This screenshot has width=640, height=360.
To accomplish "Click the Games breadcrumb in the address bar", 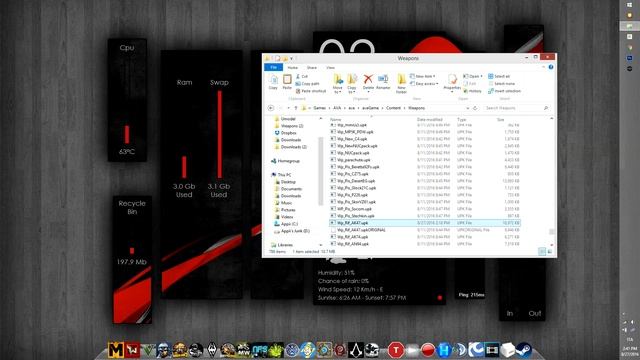I will (x=320, y=108).
